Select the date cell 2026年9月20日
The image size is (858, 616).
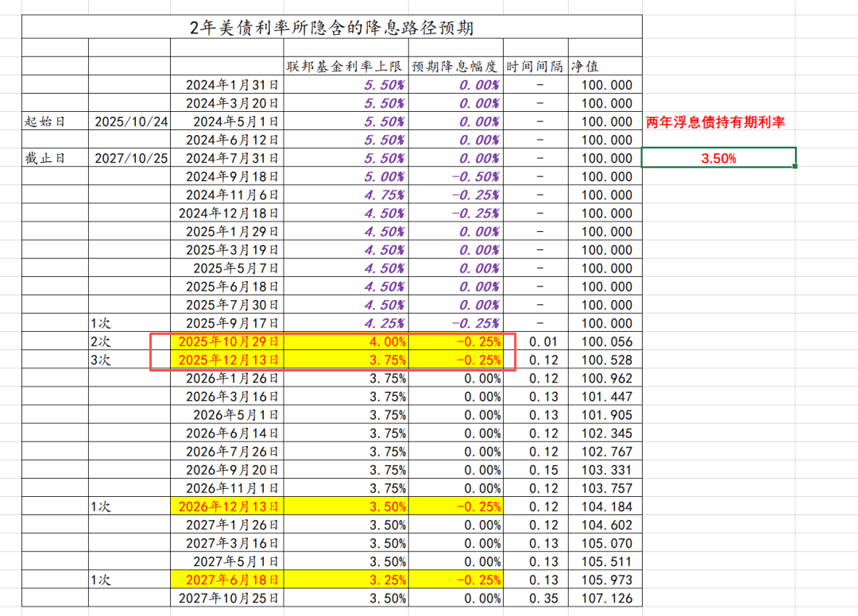coord(226,469)
